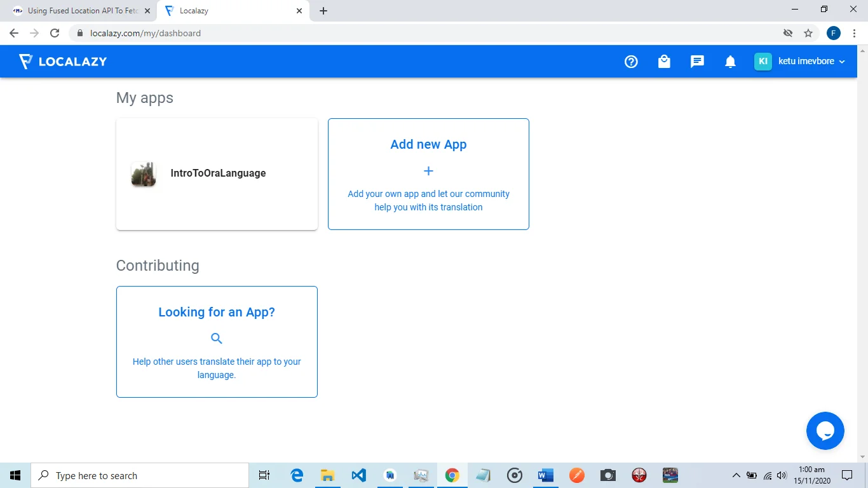Open the Camera app from the taskbar
Screen dimensions: 868x488
point(608,475)
